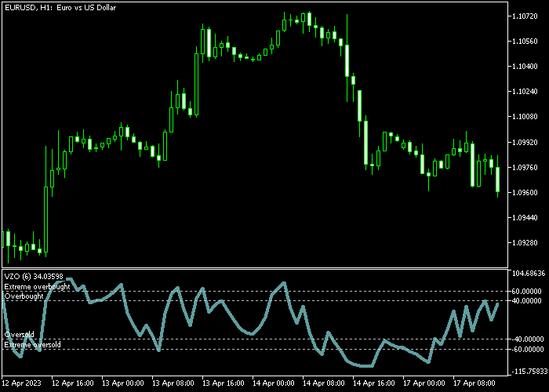Image resolution: width=549 pixels, height=392 pixels.
Task: Click the 14 Apr 08:00 time label
Action: point(323,383)
